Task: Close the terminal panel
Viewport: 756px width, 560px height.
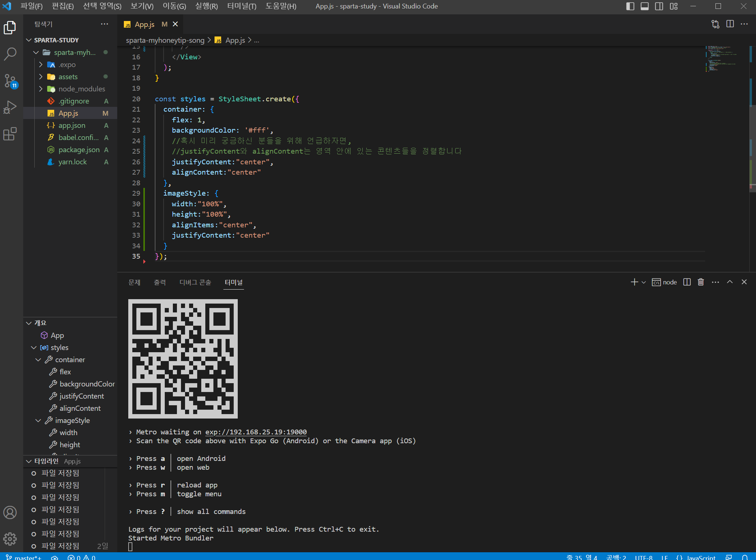Action: 744,282
